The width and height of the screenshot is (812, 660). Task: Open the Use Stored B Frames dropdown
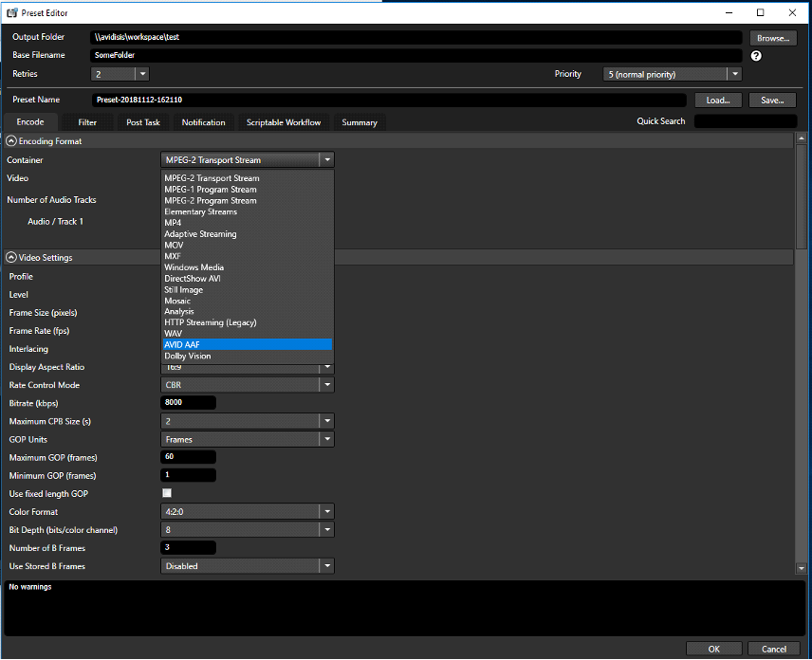pos(247,566)
